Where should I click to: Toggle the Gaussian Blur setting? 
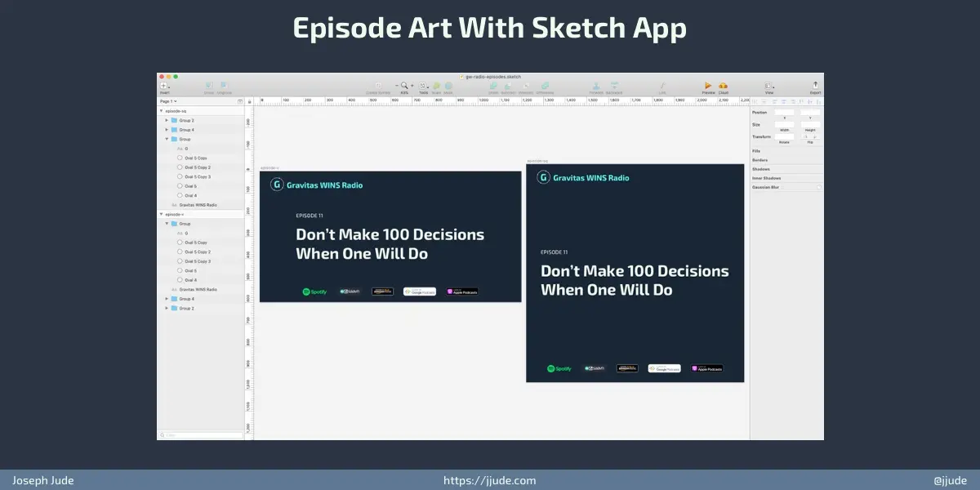[819, 188]
